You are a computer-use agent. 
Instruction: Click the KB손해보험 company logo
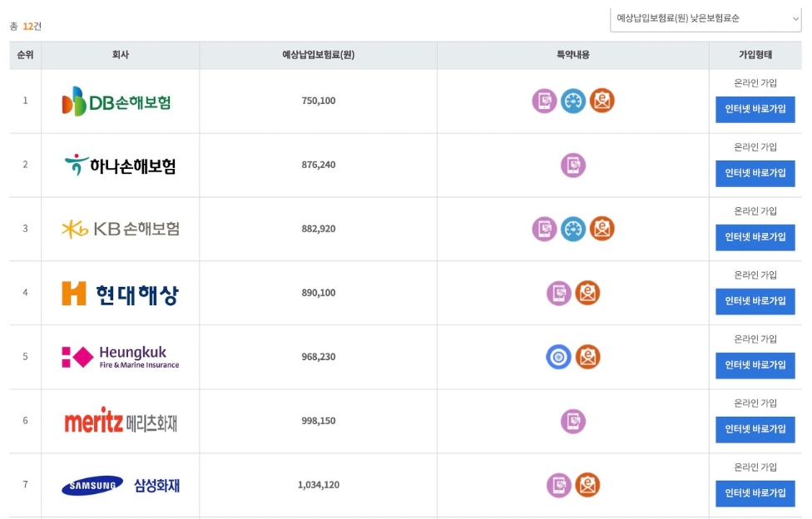(119, 229)
